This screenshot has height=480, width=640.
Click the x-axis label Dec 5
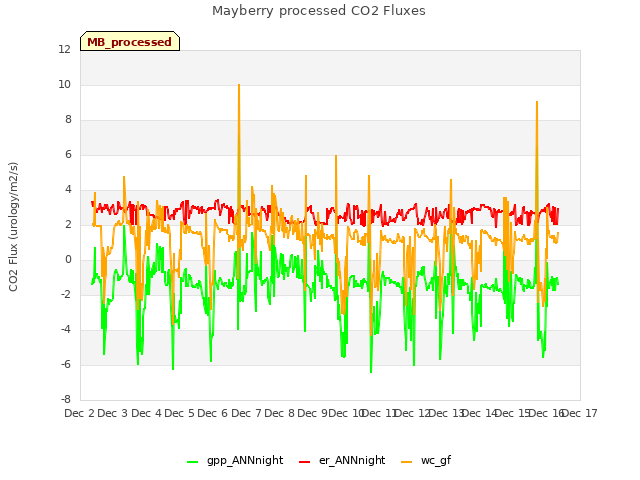(180, 413)
